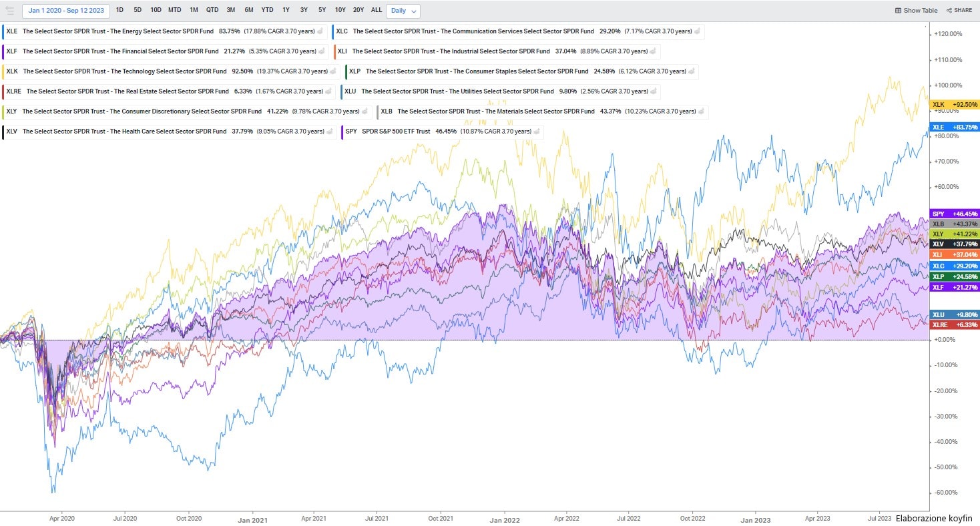980x526 pixels.
Task: Click the collapse sidebar menu icon
Action: click(9, 11)
